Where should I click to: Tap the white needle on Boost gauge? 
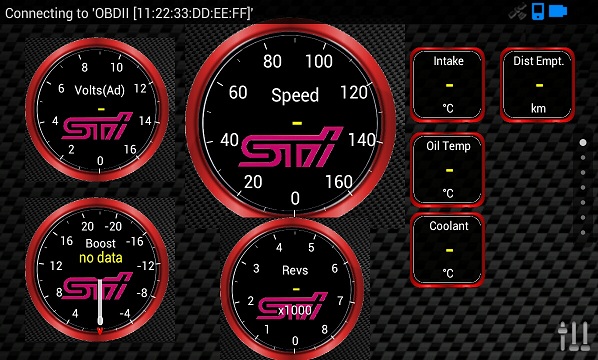100,301
